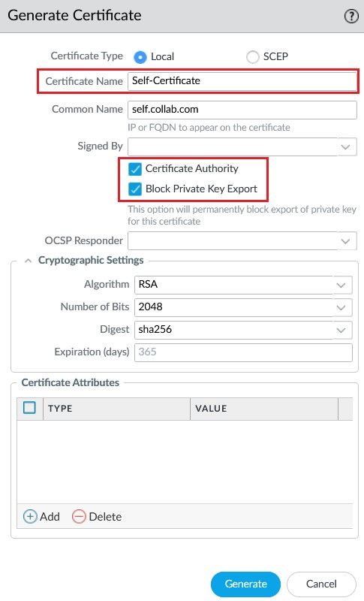Focus the Certificate Name field
Screen dimensions: 364x601
pyautogui.click(x=242, y=81)
